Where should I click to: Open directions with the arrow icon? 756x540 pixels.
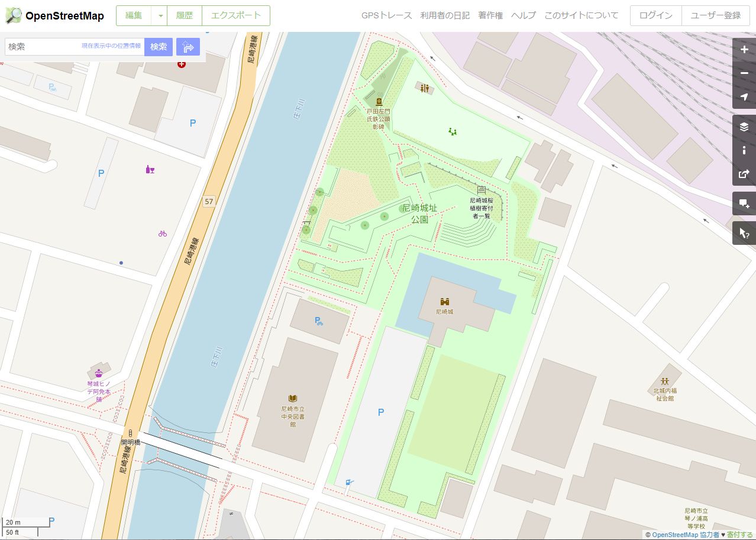pos(188,47)
